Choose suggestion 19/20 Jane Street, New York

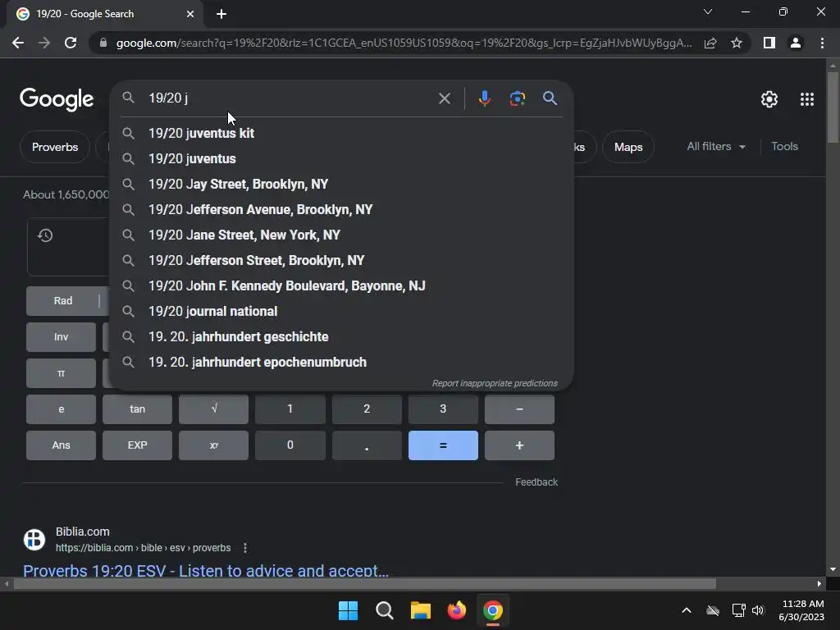point(341,235)
